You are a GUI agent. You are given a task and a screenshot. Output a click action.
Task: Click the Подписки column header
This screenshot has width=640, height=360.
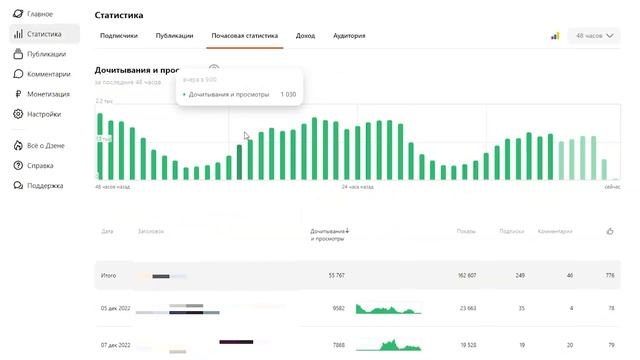[x=511, y=231]
